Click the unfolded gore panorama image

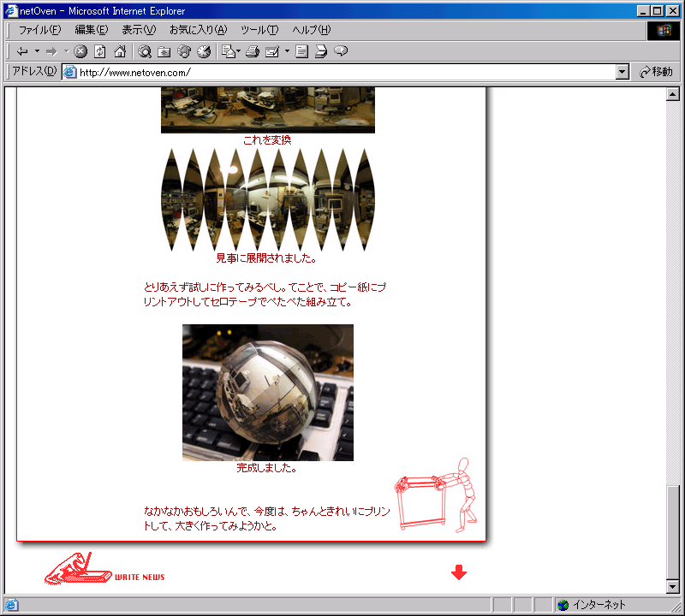[x=268, y=200]
